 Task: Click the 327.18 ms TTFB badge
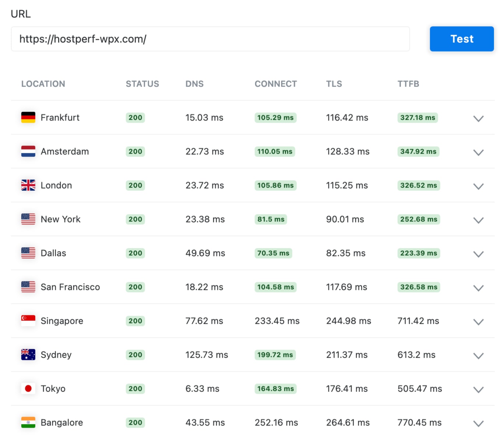coord(418,117)
